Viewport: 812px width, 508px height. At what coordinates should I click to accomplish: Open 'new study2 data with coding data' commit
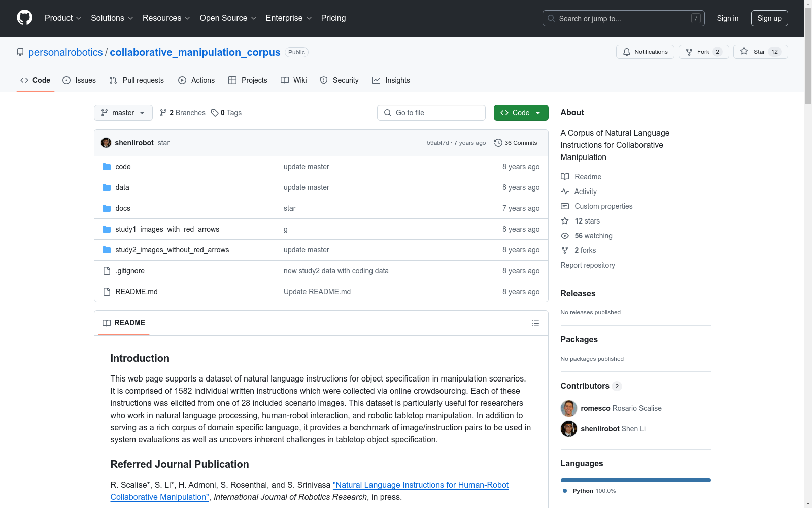coord(336,271)
